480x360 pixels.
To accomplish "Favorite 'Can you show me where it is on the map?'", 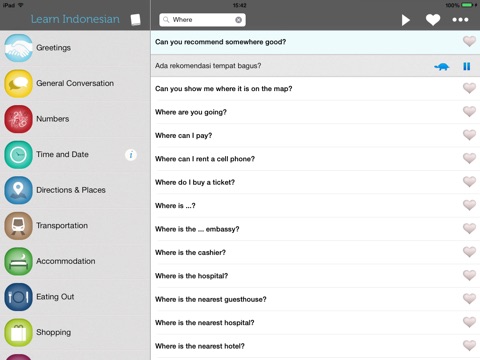I will [x=469, y=88].
